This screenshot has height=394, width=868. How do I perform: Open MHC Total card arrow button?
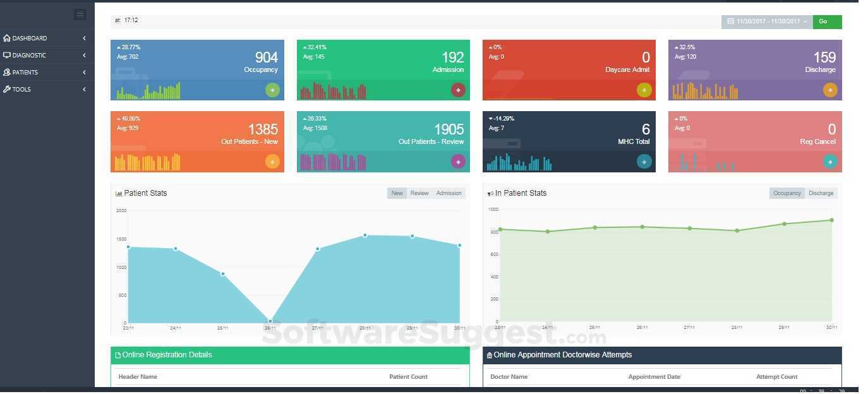[x=644, y=162]
